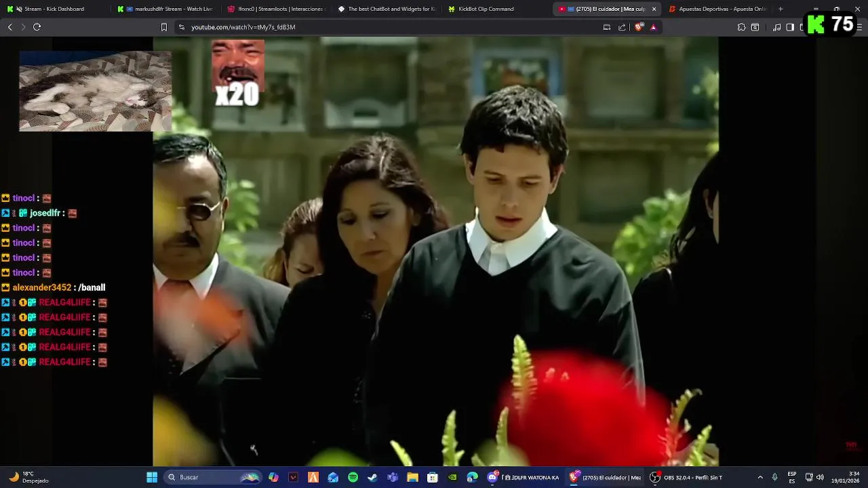Open Discord window in taskbar
The width and height of the screenshot is (868, 488).
point(523,477)
